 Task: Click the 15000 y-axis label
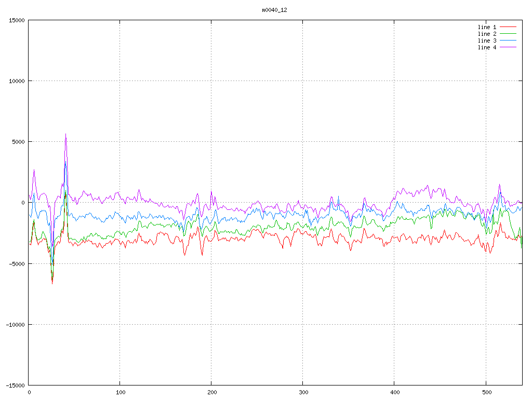tap(17, 20)
